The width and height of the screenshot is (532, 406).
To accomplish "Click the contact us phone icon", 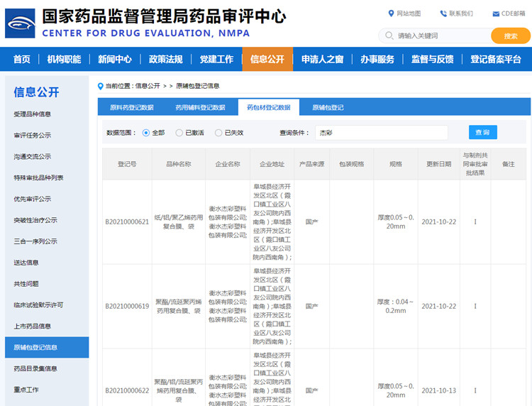I will (x=443, y=13).
